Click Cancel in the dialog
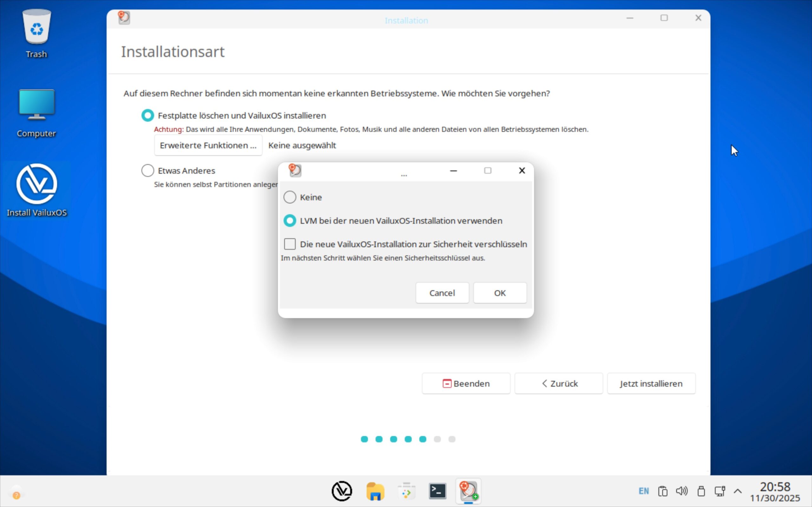Viewport: 812px width, 507px height. click(x=442, y=293)
